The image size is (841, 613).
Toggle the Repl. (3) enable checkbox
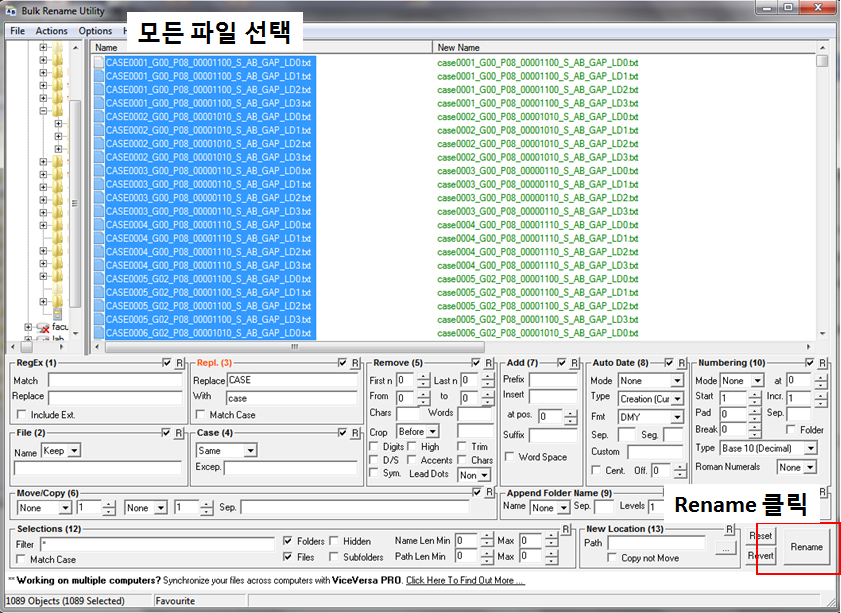[x=343, y=363]
